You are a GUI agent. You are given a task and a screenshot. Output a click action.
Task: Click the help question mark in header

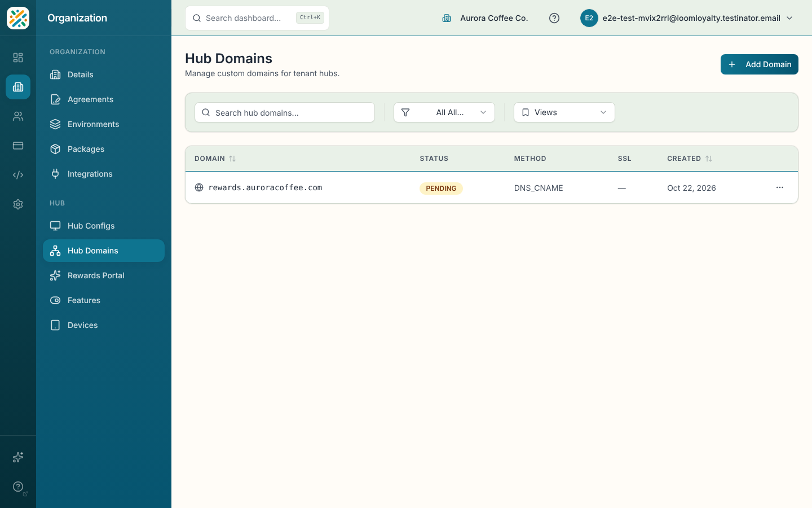tap(554, 18)
